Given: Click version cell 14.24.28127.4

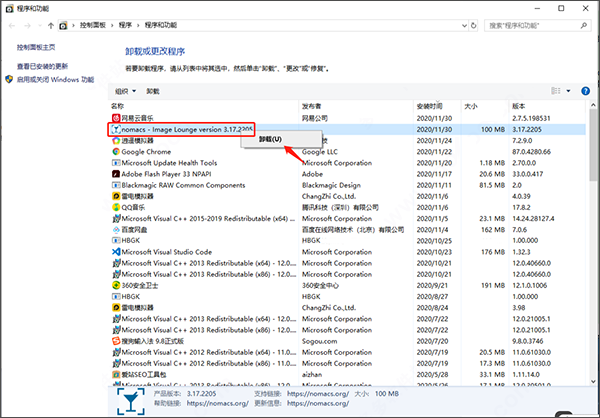Looking at the screenshot, I should pyautogui.click(x=533, y=219).
